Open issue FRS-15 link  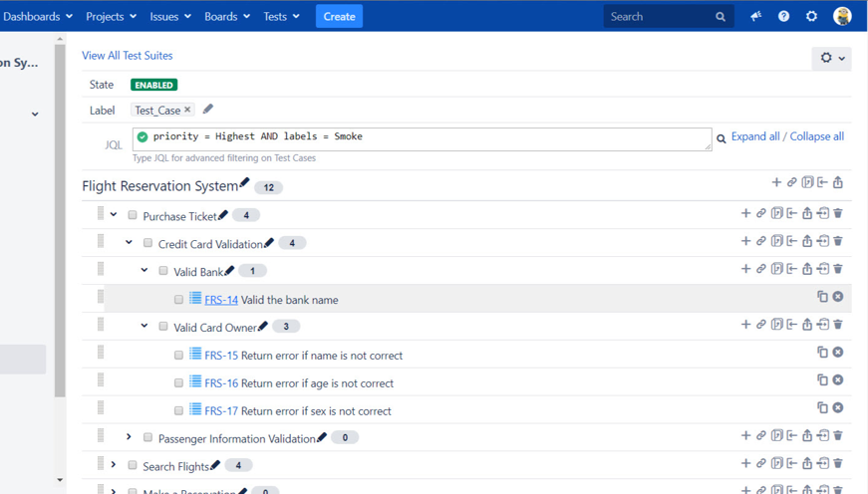[x=221, y=356]
